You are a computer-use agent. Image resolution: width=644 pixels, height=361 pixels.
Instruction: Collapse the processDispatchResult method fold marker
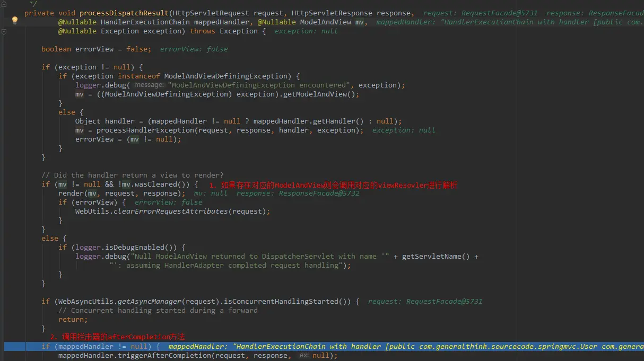click(4, 32)
